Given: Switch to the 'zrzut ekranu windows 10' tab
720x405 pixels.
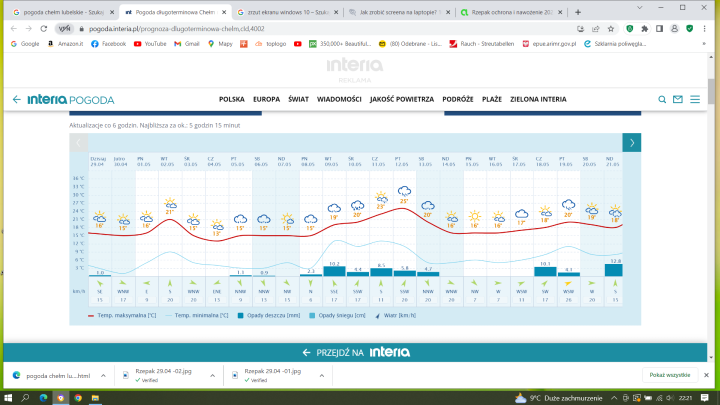Looking at the screenshot, I should [286, 13].
